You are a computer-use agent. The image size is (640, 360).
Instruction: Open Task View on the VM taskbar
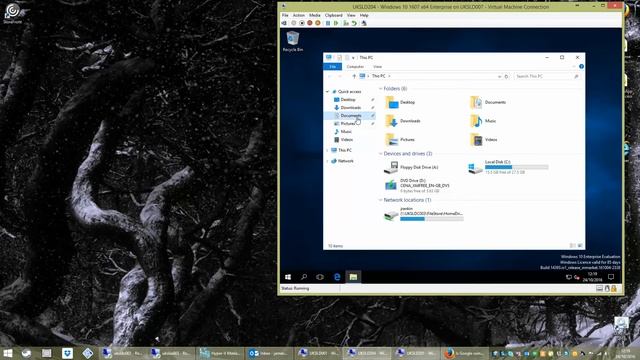point(320,277)
